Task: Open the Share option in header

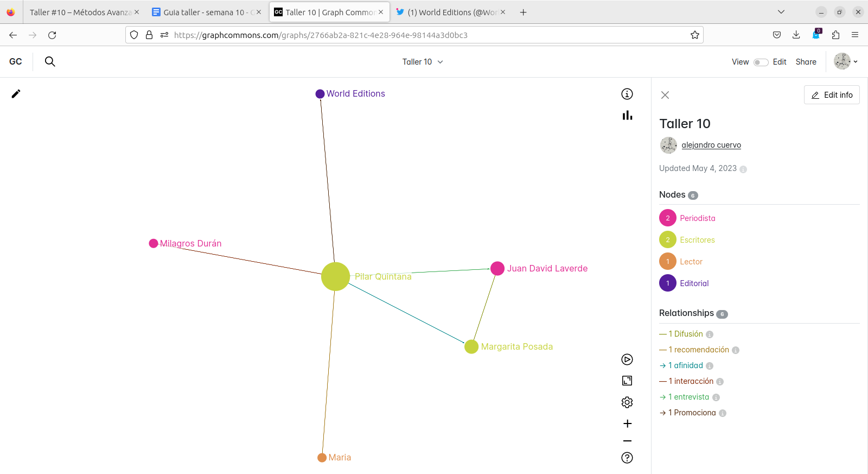Action: coord(806,62)
